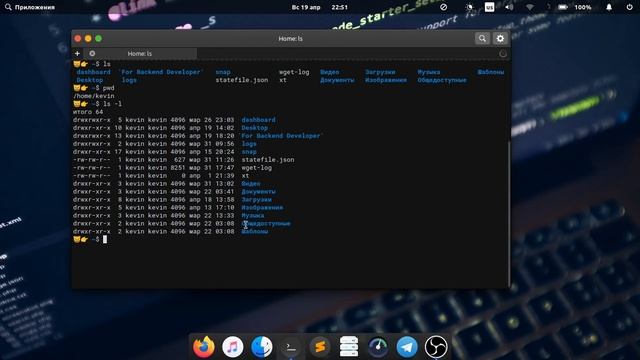Click the do-not-disturb circle icon in panel
This screenshot has width=640, height=360.
444,7
